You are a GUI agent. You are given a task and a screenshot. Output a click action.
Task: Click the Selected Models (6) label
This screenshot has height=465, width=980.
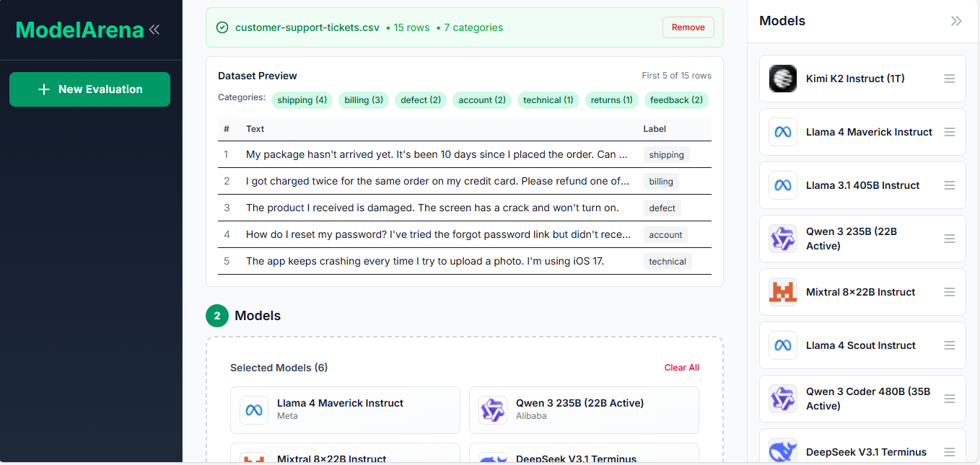(279, 368)
